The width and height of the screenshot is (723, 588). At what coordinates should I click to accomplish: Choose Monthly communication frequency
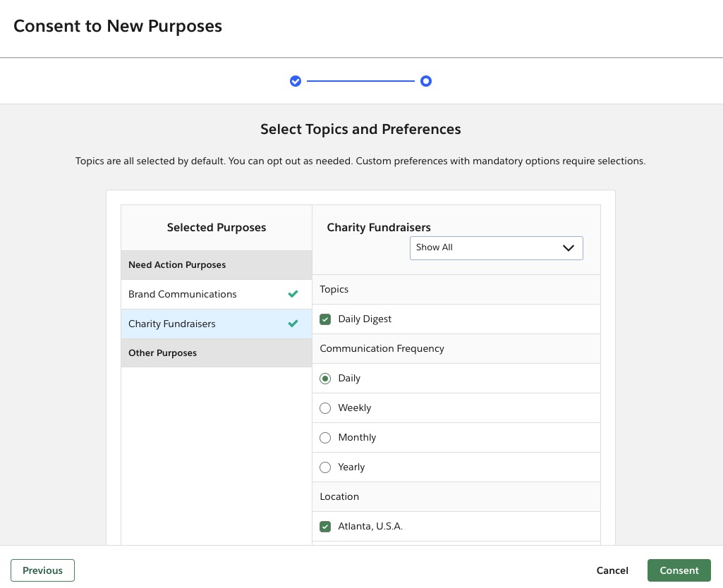pos(325,438)
